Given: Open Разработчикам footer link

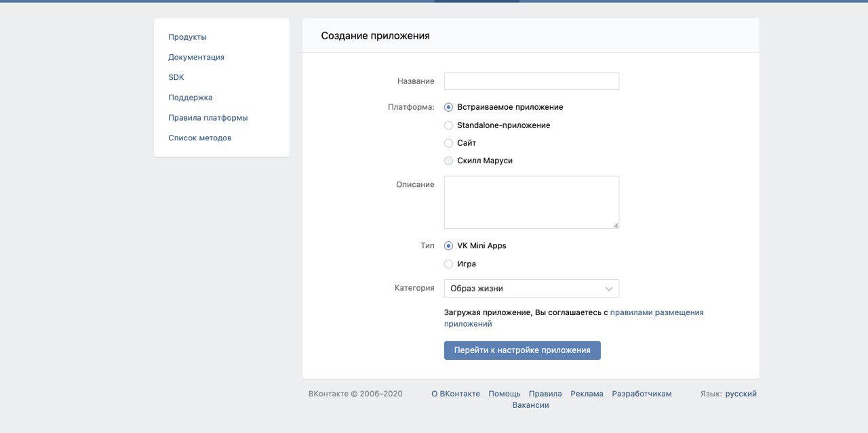Looking at the screenshot, I should pos(642,394).
